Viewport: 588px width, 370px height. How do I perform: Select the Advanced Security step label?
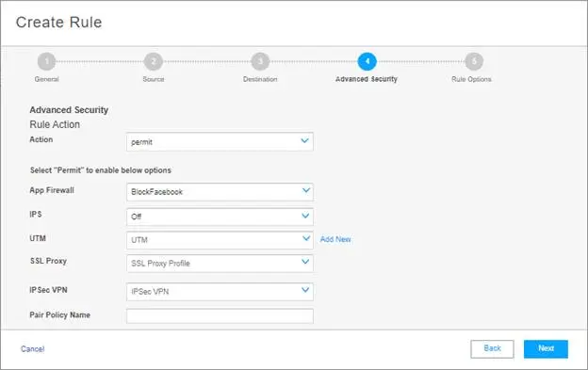pos(367,79)
